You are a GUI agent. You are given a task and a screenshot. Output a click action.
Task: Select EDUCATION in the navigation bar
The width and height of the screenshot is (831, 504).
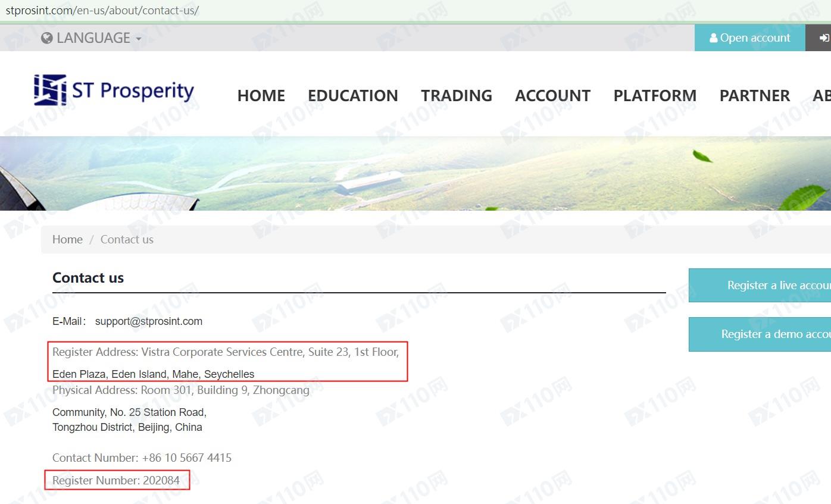352,96
